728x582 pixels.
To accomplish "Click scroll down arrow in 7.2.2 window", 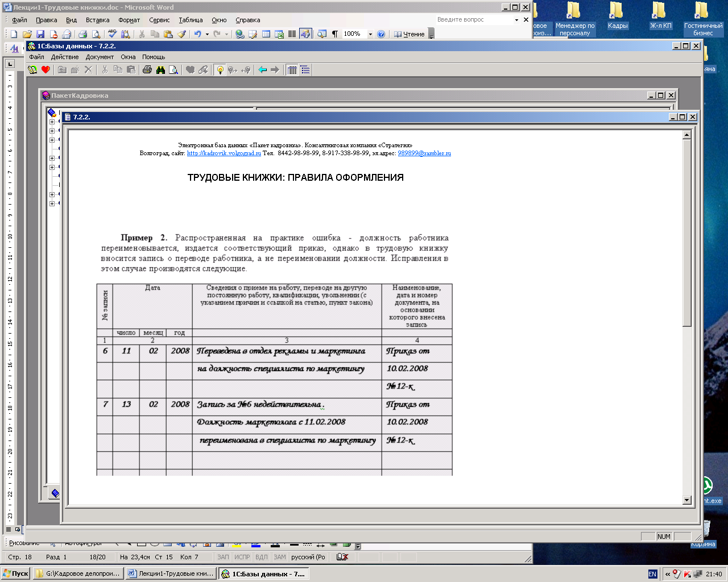I will pyautogui.click(x=686, y=500).
